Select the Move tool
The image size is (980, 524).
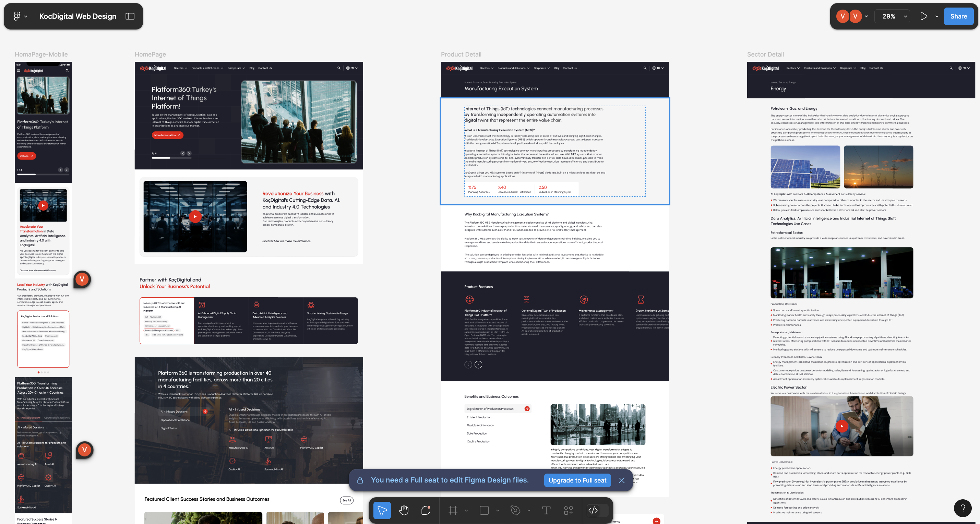[382, 510]
